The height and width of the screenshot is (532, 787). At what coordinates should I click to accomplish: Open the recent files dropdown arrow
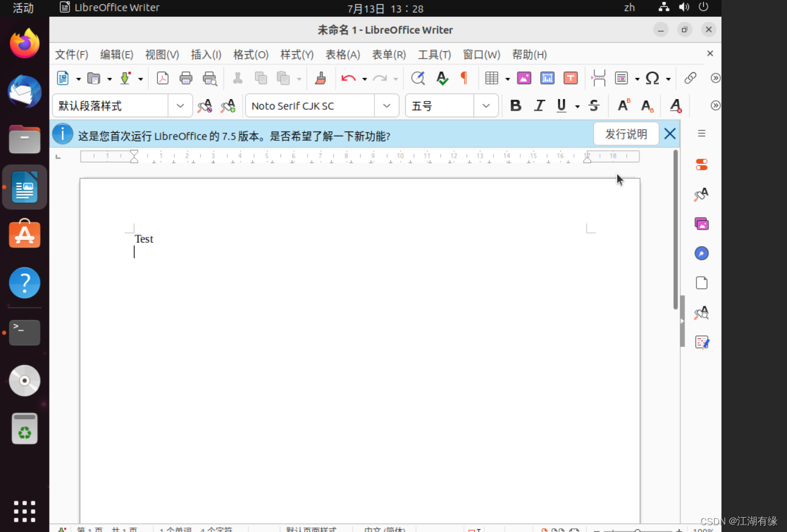(x=109, y=79)
